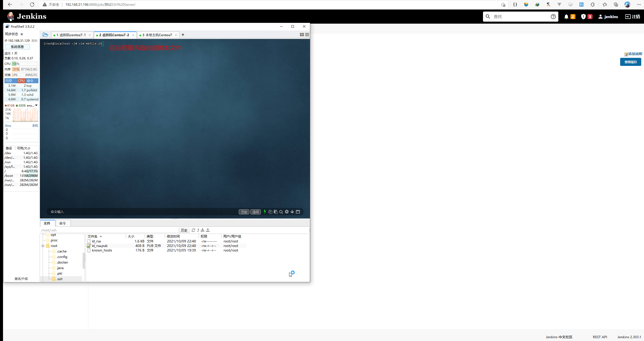Click the Jenkins search help icon
This screenshot has height=341, width=644.
pos(553,17)
